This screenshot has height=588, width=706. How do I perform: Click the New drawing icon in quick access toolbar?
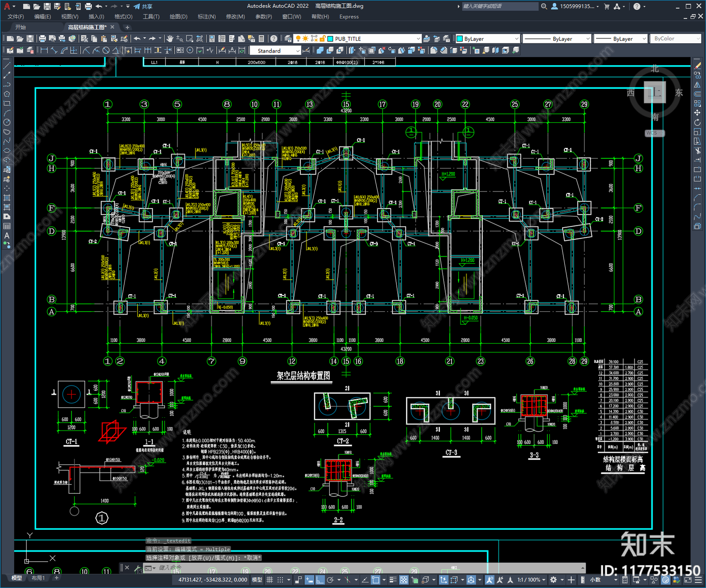[26, 6]
